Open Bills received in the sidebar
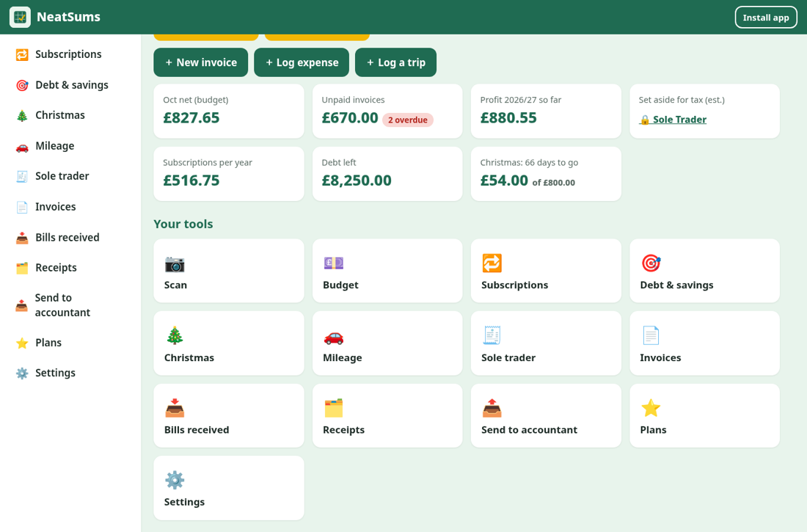Screen dimensions: 807x532 (x=70, y=238)
